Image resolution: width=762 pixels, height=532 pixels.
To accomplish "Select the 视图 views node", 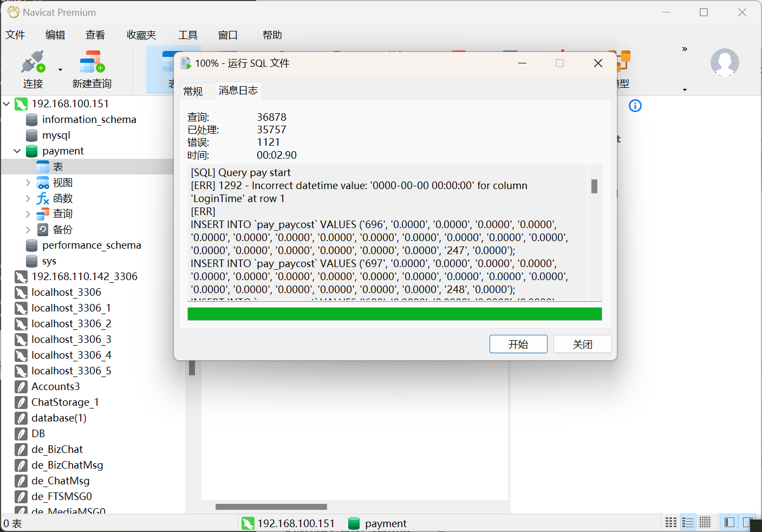I will coord(62,183).
